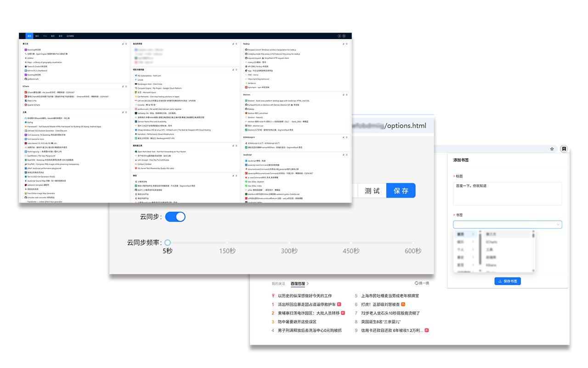Click the edit pencil icon of the Electron panel
The image size is (588, 368).
pyautogui.click(x=344, y=94)
